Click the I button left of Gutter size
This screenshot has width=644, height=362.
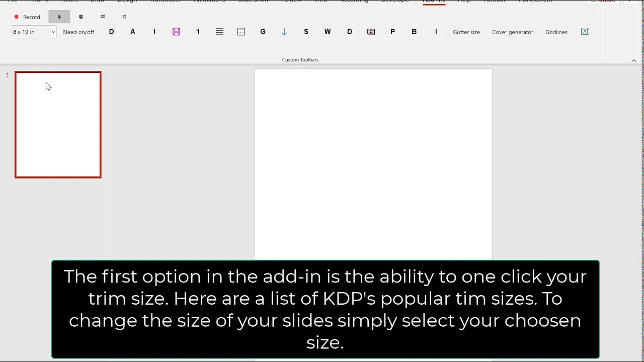436,32
